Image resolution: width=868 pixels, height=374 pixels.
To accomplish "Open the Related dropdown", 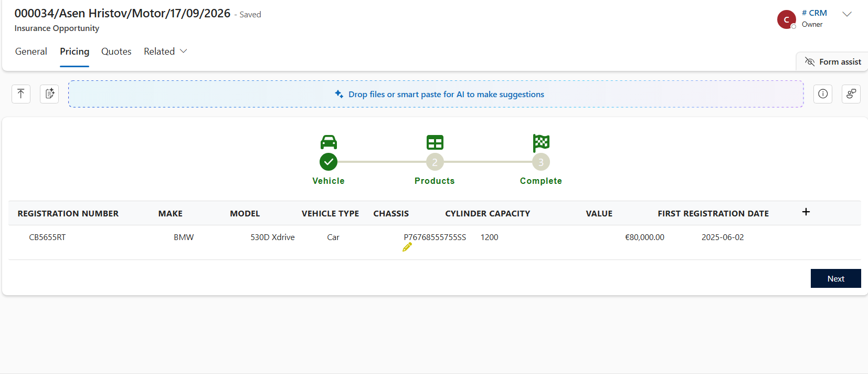I will click(165, 51).
